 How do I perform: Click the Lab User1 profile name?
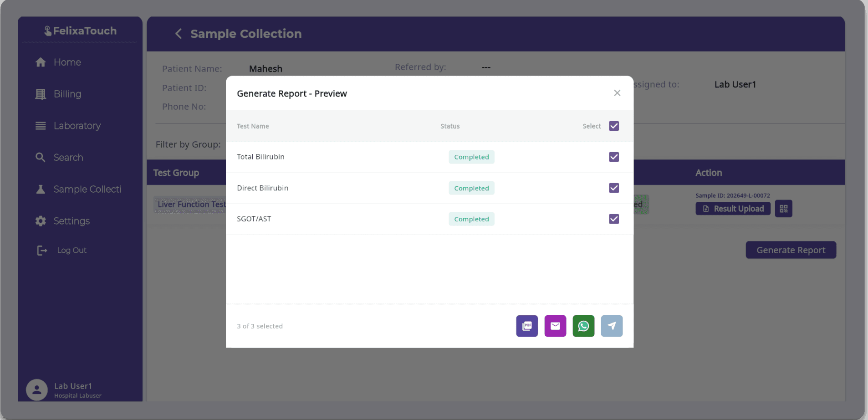(73, 386)
